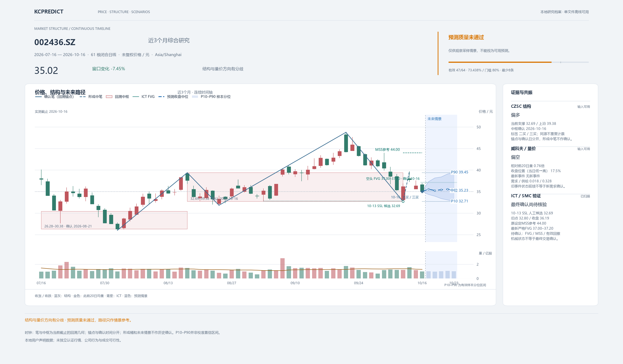Screen dimensions: 623x364
Task: Click the 未来情景 forecast region label
Action: click(434, 119)
